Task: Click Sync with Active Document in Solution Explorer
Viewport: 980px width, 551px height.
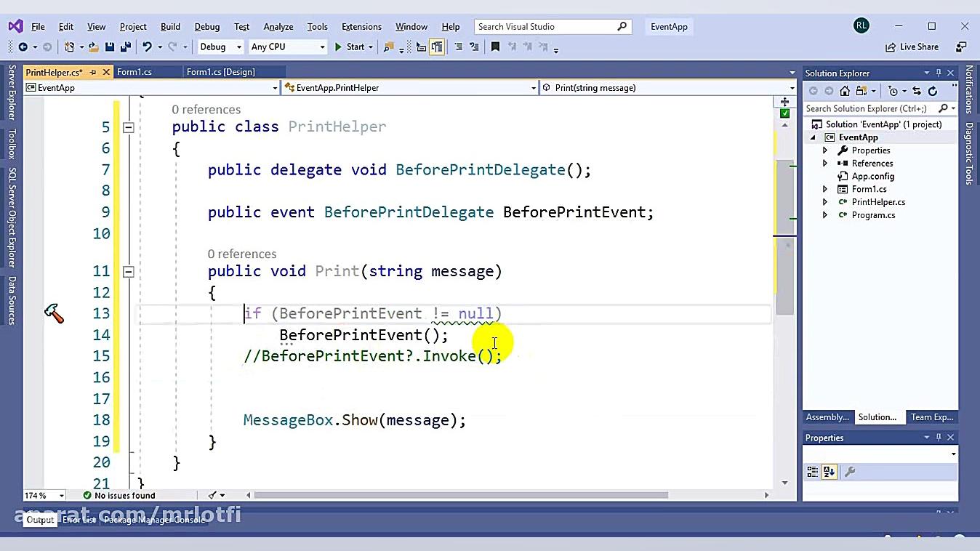Action: (917, 91)
